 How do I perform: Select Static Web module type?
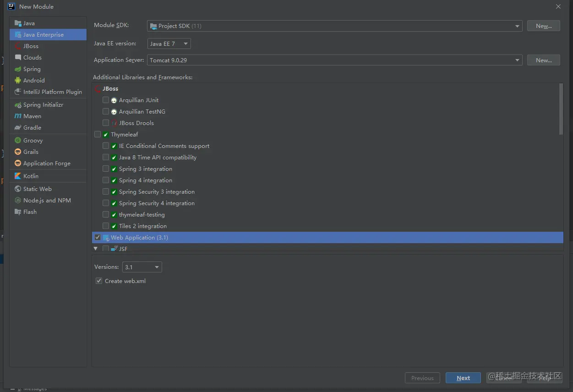coord(48,189)
